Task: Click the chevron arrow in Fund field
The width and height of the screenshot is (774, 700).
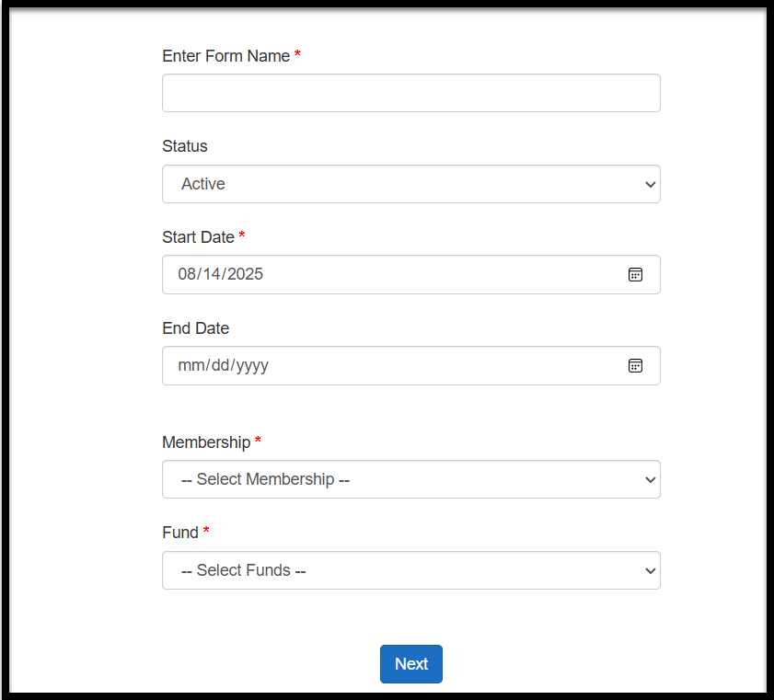Action: coord(650,570)
